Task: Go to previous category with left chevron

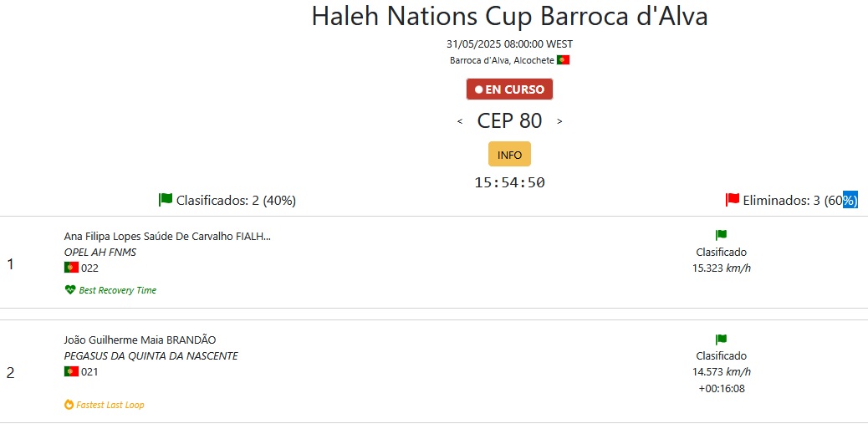Action: tap(460, 121)
